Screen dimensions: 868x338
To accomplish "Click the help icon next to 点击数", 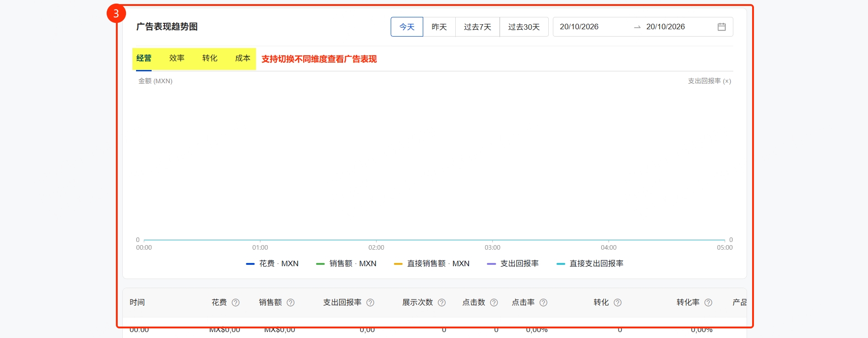I will [x=494, y=302].
